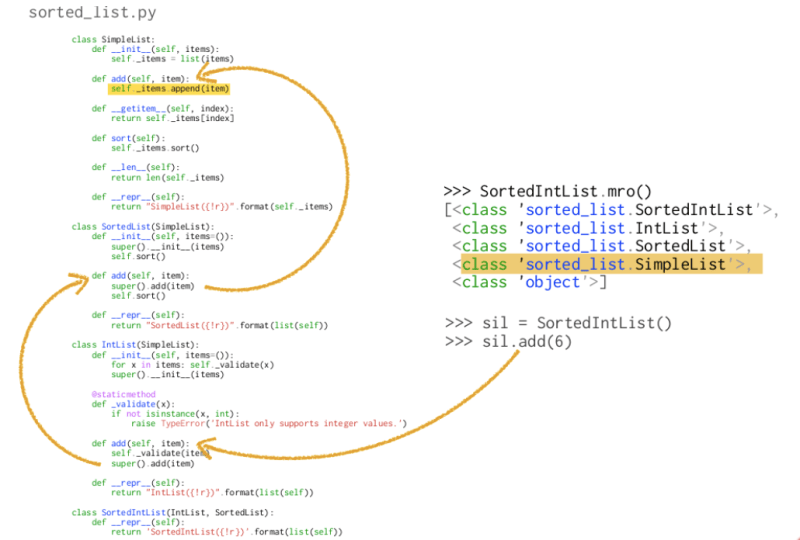Click the 'def sort(self):' definition
The height and width of the screenshot is (540, 800).
point(128,138)
